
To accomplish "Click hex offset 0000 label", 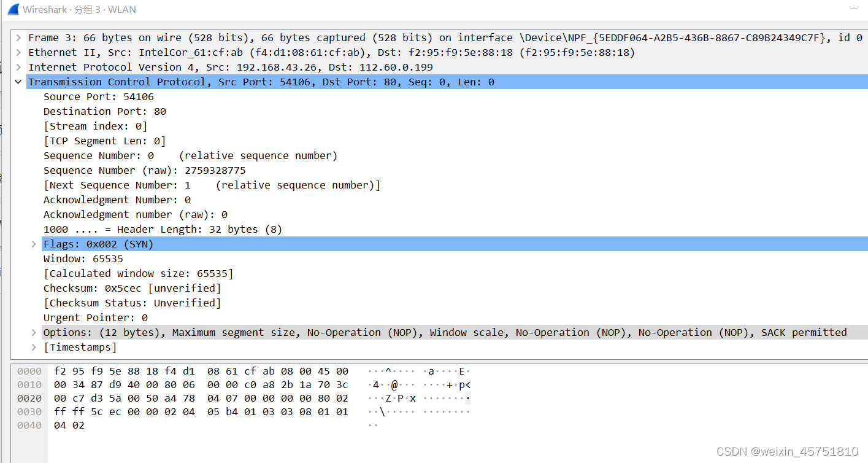I will coord(29,371).
